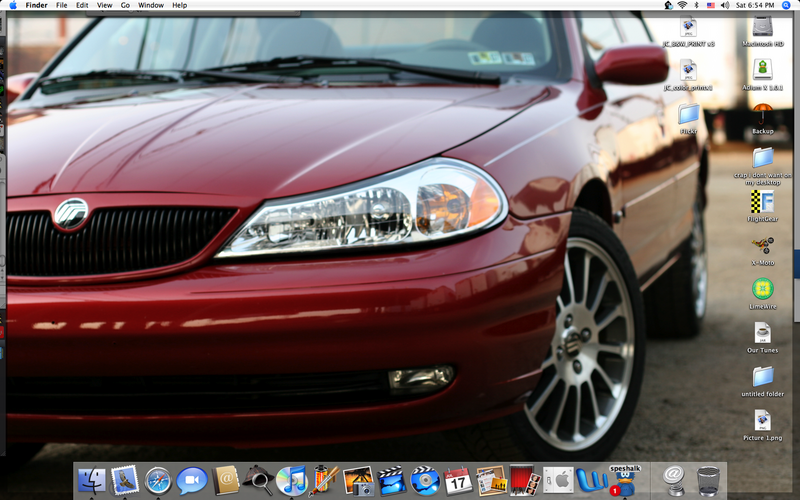Open the AirPort Wi-Fi status menu

click(x=682, y=5)
